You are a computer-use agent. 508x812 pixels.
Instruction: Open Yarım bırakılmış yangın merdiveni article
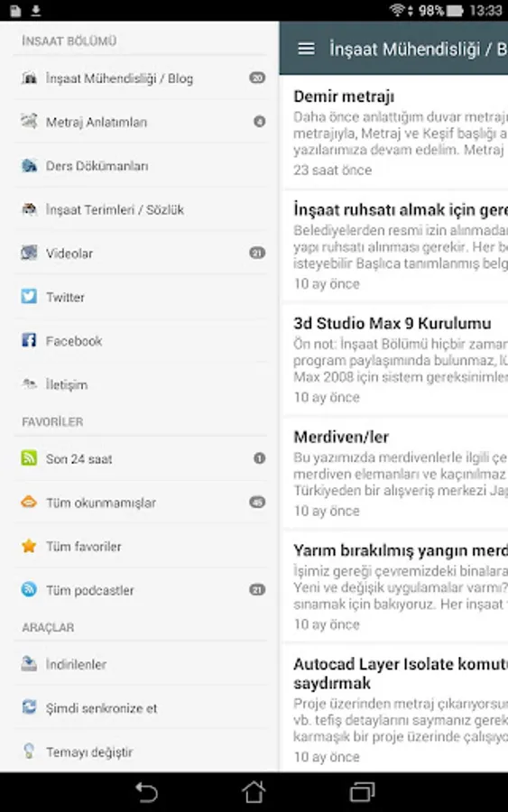(396, 586)
